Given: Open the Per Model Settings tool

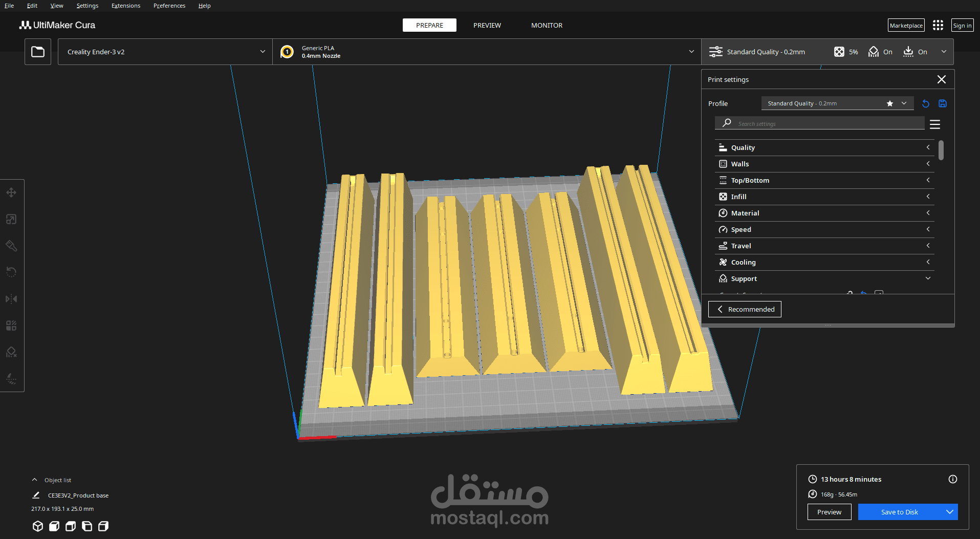Looking at the screenshot, I should click(11, 326).
